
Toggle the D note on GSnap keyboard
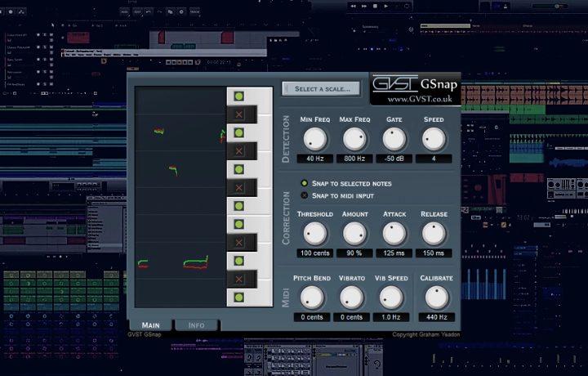[238, 261]
